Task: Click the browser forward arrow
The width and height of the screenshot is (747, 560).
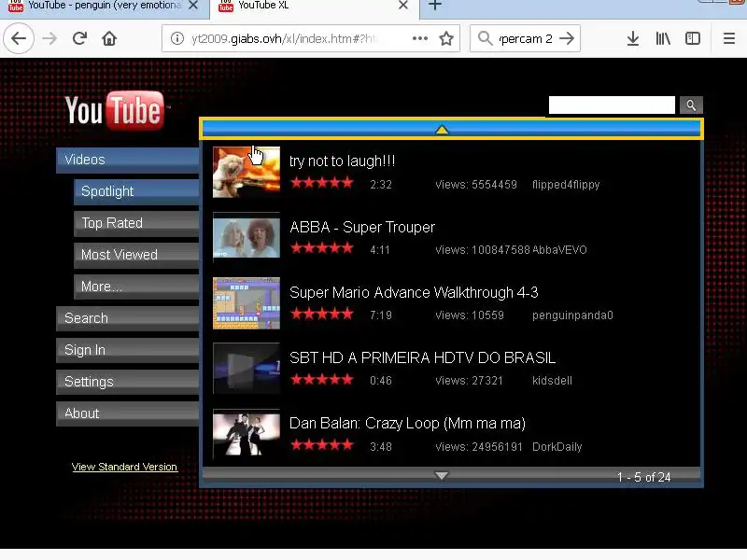Action: click(49, 38)
